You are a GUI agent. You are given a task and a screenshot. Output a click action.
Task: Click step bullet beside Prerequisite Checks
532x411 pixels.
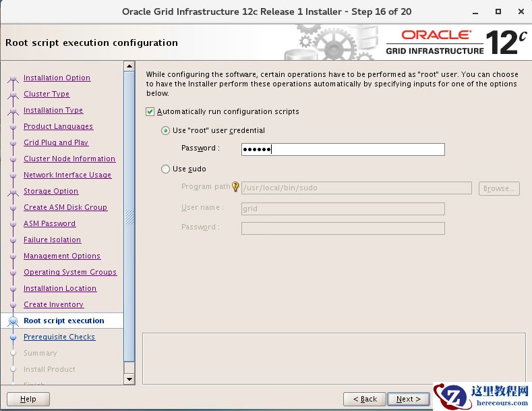click(x=13, y=337)
